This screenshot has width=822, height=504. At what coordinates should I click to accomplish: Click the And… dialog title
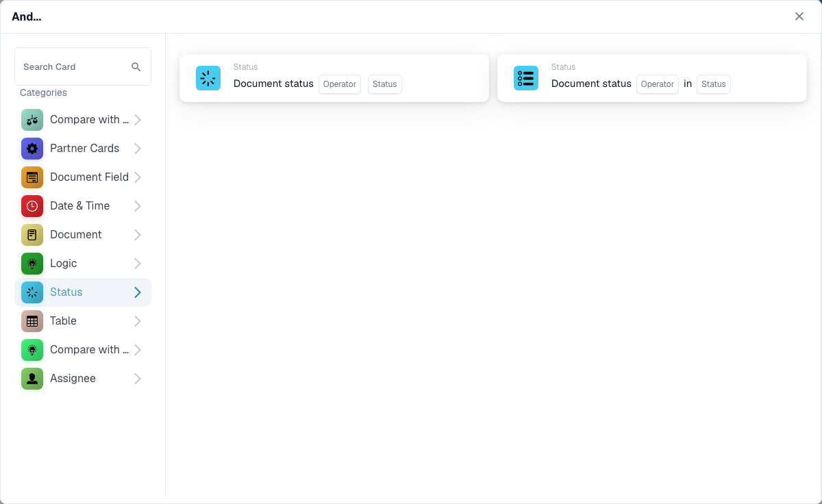[27, 16]
